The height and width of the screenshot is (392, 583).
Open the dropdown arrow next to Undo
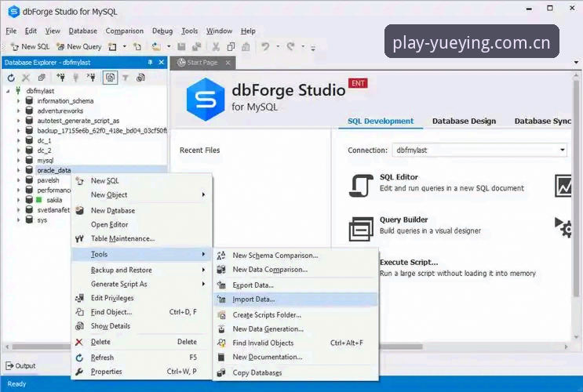pyautogui.click(x=278, y=47)
